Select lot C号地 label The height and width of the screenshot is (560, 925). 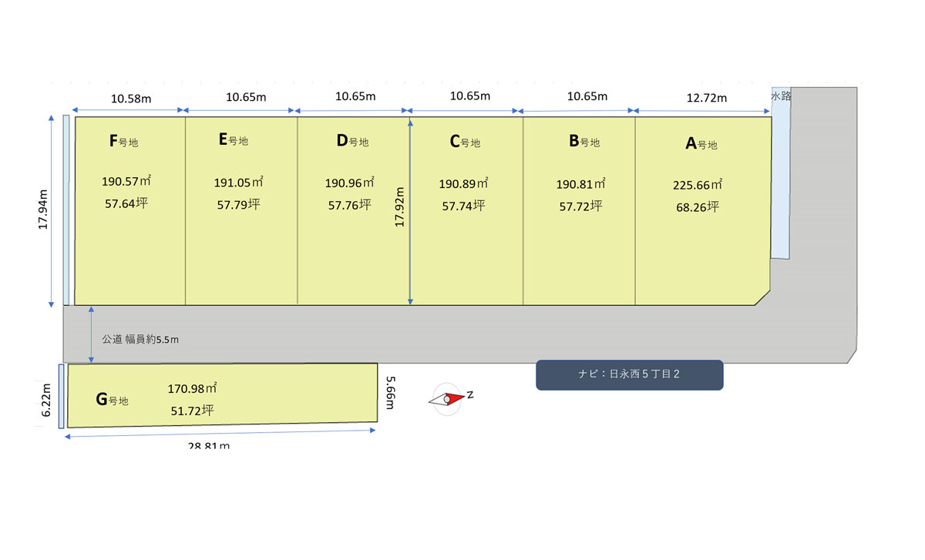465,142
